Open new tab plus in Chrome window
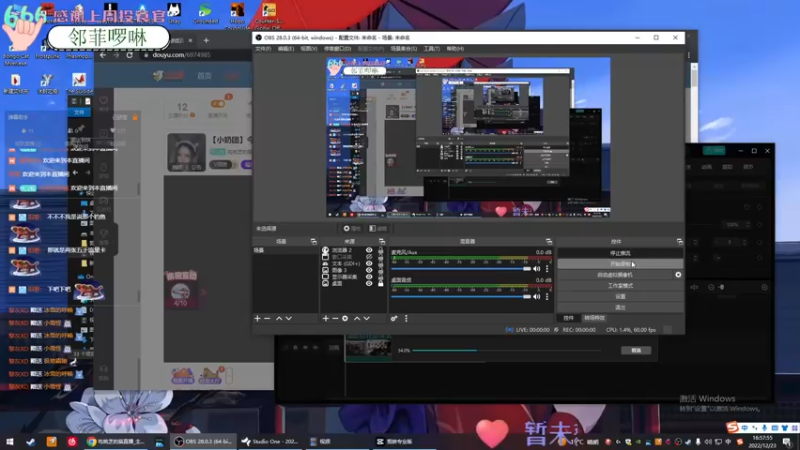The height and width of the screenshot is (450, 800). 206,40
